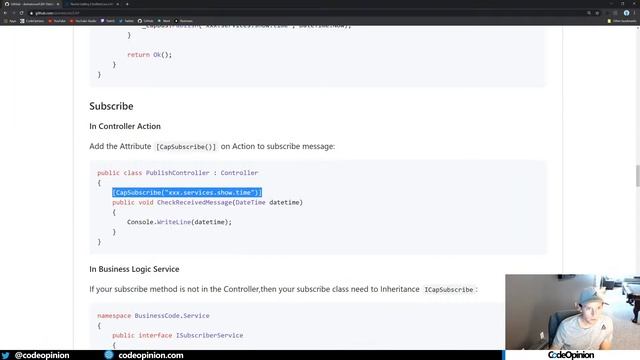Open the YouTube bookmark
Screen dimensions: 640x360
(x=57, y=21)
